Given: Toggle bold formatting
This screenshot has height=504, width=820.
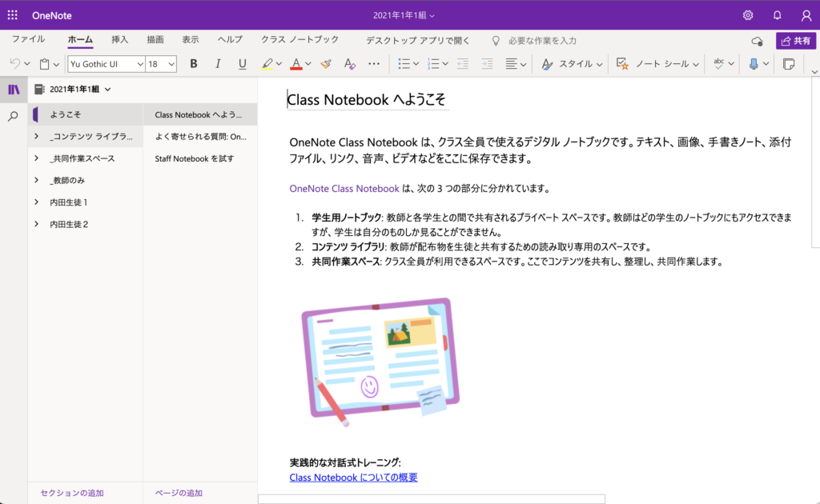Looking at the screenshot, I should pyautogui.click(x=194, y=64).
